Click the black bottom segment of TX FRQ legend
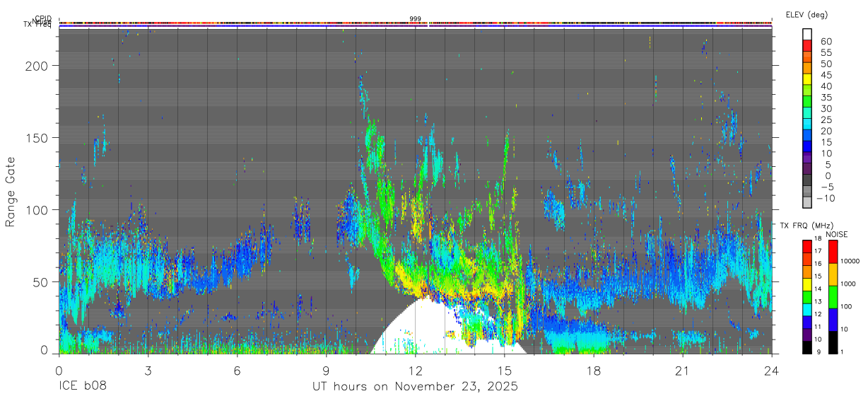This screenshot has height=401, width=868. coord(807,347)
